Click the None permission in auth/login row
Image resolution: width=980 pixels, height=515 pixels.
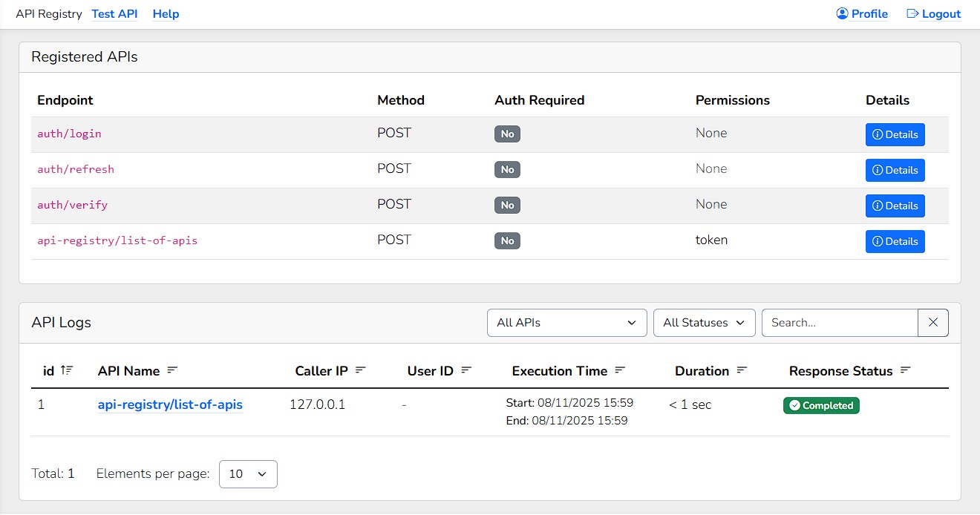coord(711,134)
